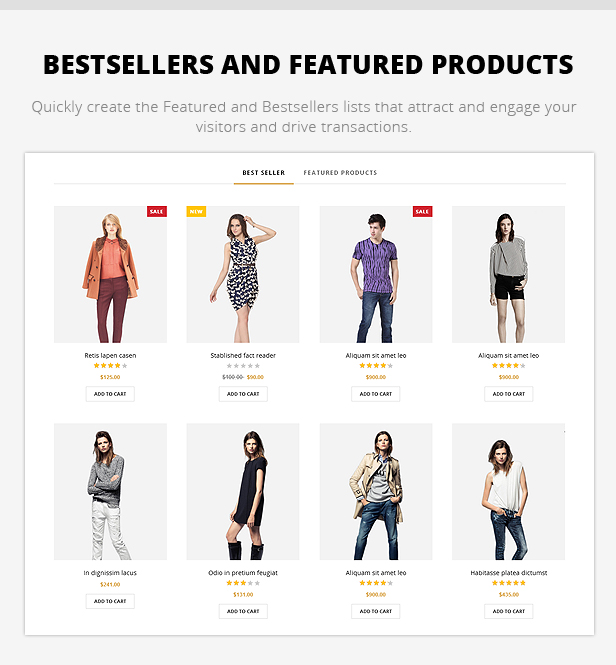Add Habitasse platea dictumst to cart
This screenshot has height=665, width=616.
pyautogui.click(x=509, y=611)
